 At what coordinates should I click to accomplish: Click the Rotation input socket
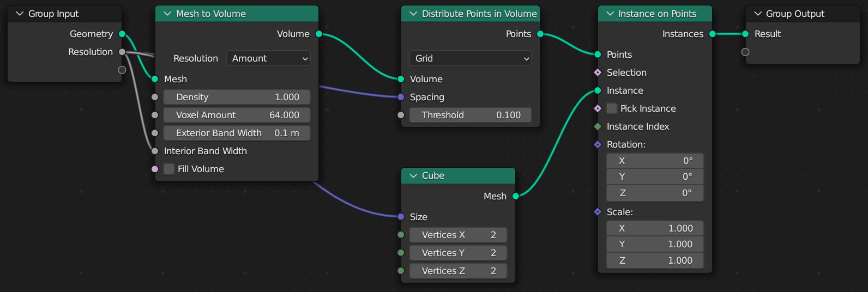click(598, 144)
